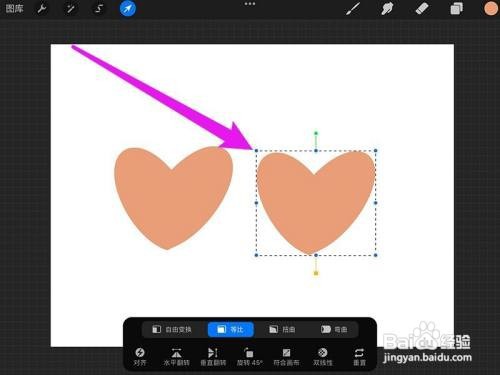Select the Brush paint tool

(x=353, y=9)
